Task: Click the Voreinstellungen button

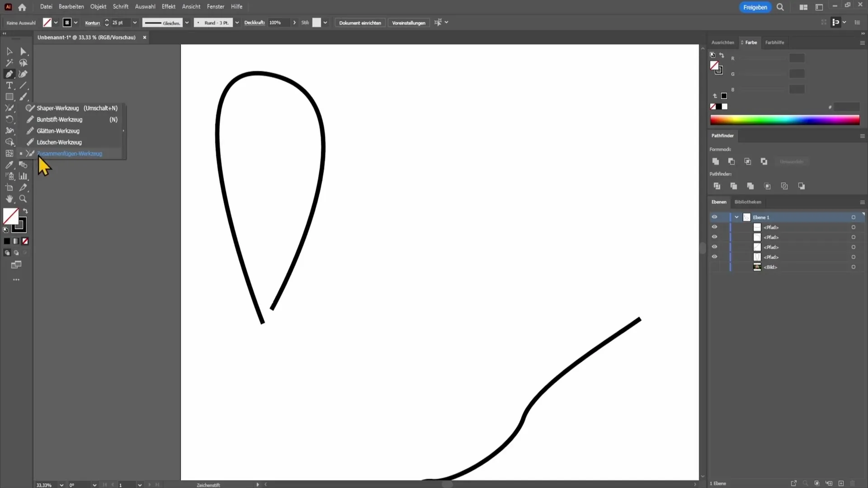Action: (409, 23)
